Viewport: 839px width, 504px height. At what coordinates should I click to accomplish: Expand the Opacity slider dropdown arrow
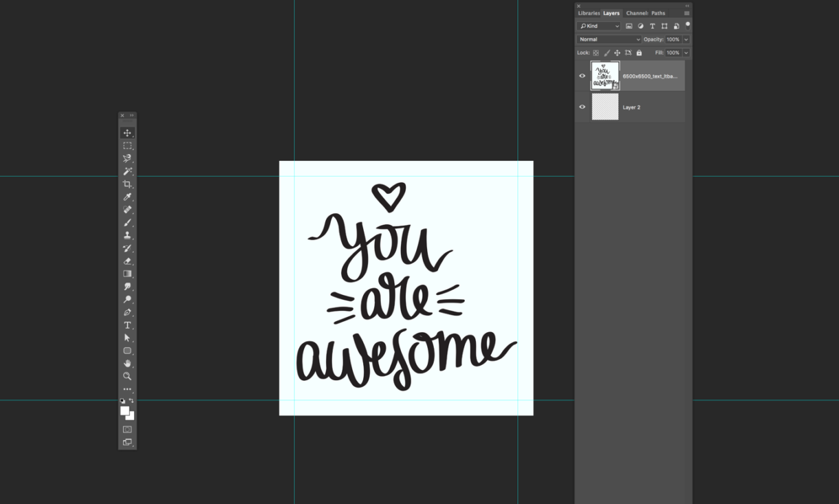(x=686, y=39)
